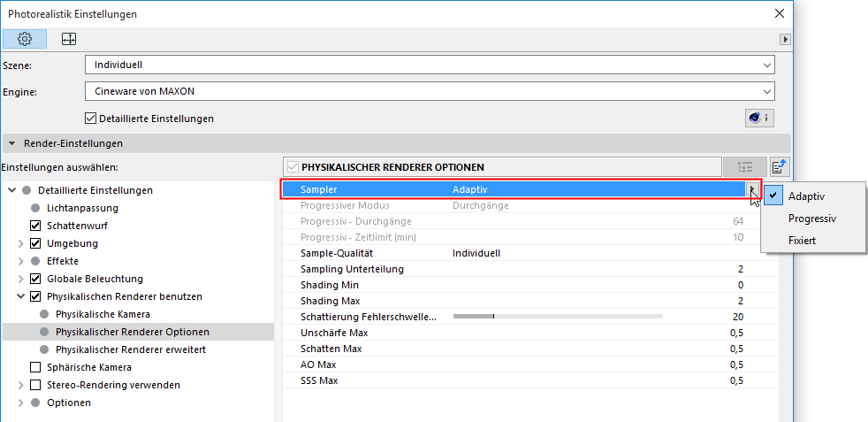The image size is (868, 422).
Task: Choose Adaptiv from the Sampler menu
Action: 806,196
